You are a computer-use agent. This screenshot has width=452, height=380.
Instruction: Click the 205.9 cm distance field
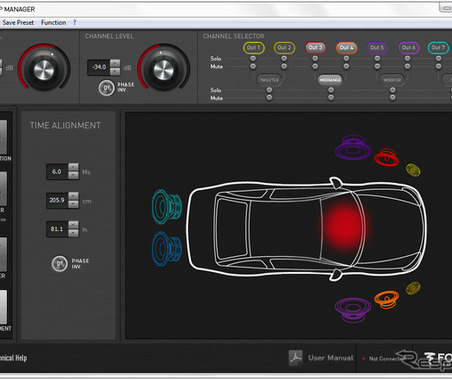[57, 200]
